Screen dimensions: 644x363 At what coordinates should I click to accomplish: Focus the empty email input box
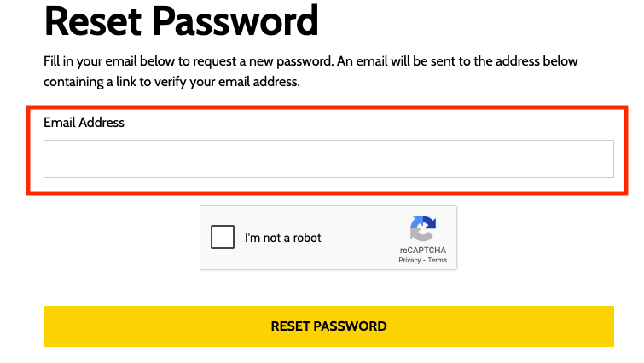click(328, 158)
